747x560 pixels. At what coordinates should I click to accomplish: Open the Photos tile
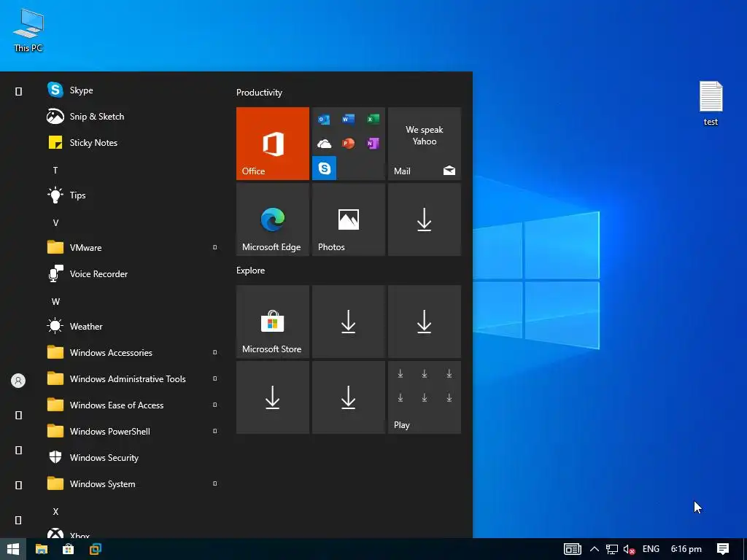tap(348, 219)
